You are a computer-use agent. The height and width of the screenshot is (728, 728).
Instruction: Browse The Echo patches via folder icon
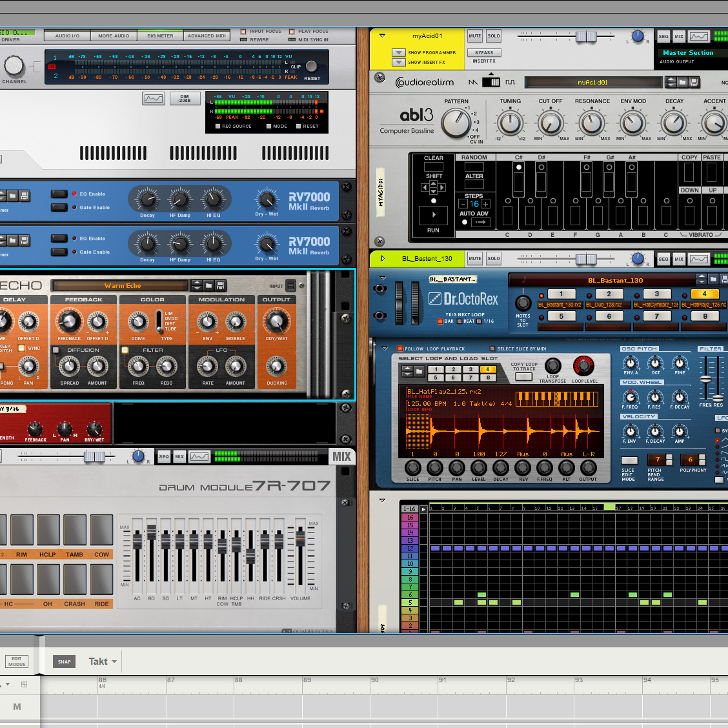point(208,286)
